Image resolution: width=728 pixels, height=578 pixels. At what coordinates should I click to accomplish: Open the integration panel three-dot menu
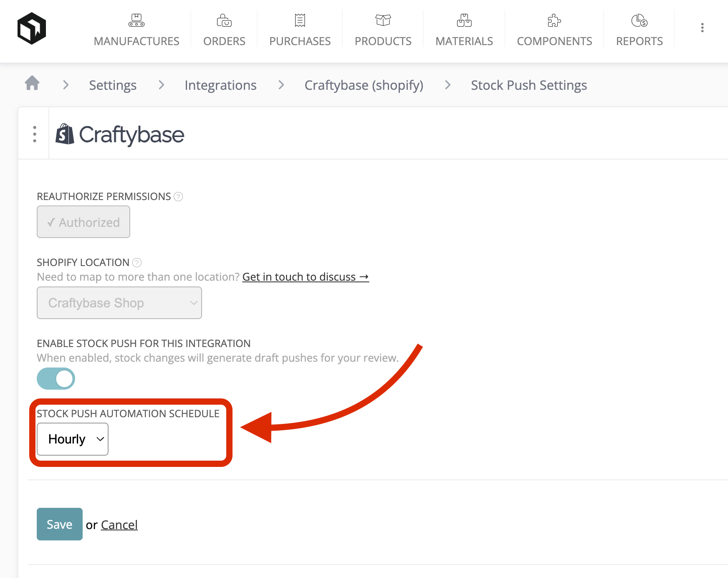[x=35, y=134]
